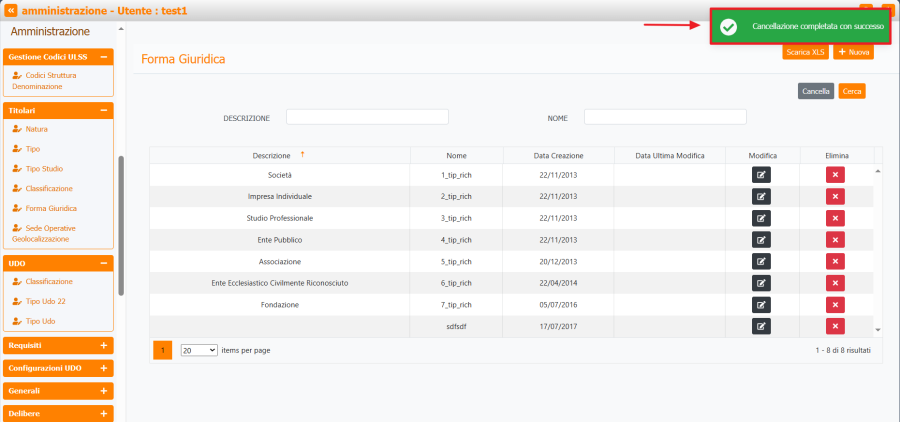Expand the Configurazioni UDO section
The width and height of the screenshot is (900, 422).
pos(103,368)
